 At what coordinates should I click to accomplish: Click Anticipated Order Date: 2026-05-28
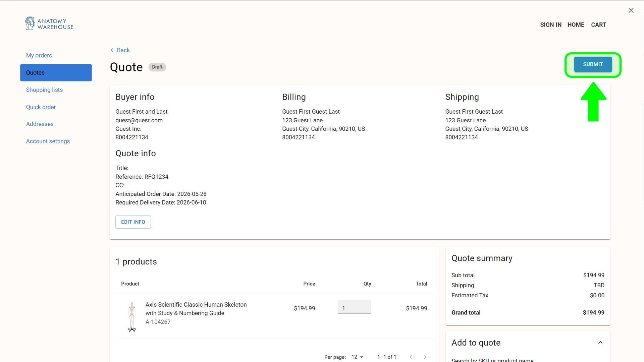point(161,194)
